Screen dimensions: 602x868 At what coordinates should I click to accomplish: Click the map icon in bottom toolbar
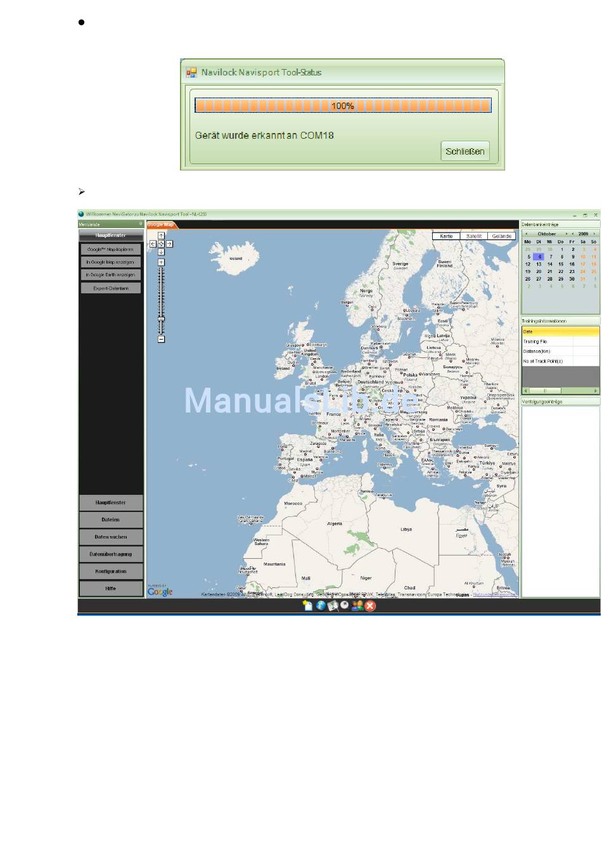coord(333,606)
